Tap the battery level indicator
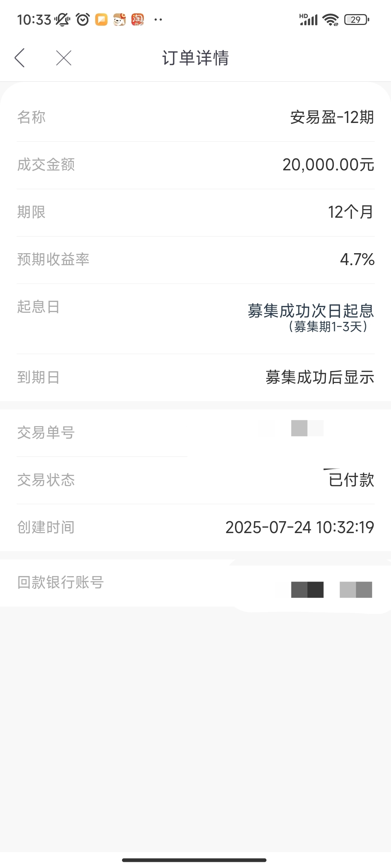Screen dimensions: 391x868 pyautogui.click(x=357, y=20)
